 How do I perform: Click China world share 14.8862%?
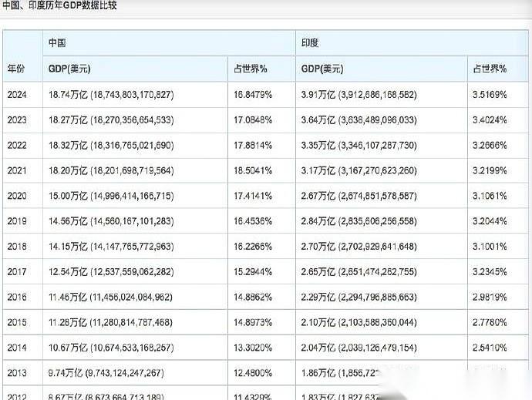click(x=253, y=297)
